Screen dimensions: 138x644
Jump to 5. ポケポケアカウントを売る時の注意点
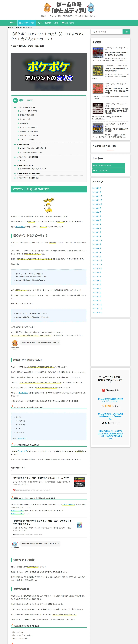point(29,174)
